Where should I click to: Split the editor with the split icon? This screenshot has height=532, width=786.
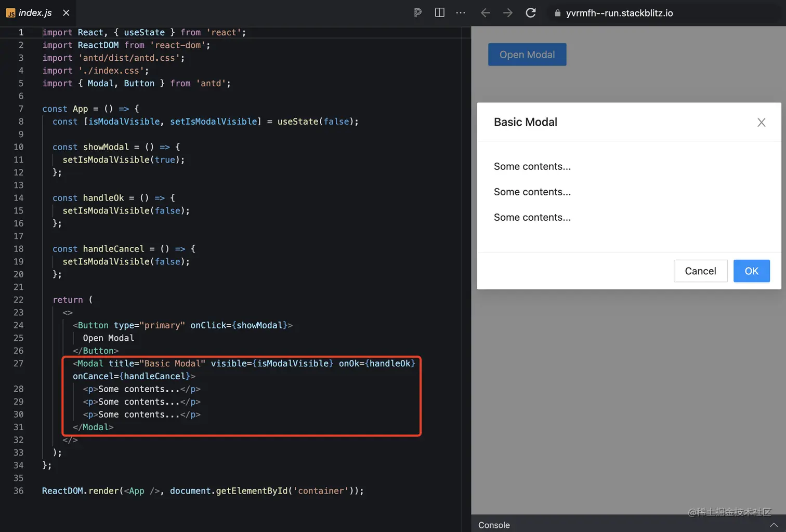pyautogui.click(x=439, y=12)
